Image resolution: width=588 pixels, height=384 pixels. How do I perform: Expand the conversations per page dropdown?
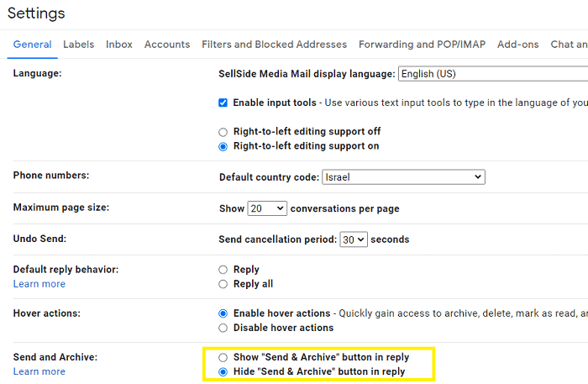point(267,208)
